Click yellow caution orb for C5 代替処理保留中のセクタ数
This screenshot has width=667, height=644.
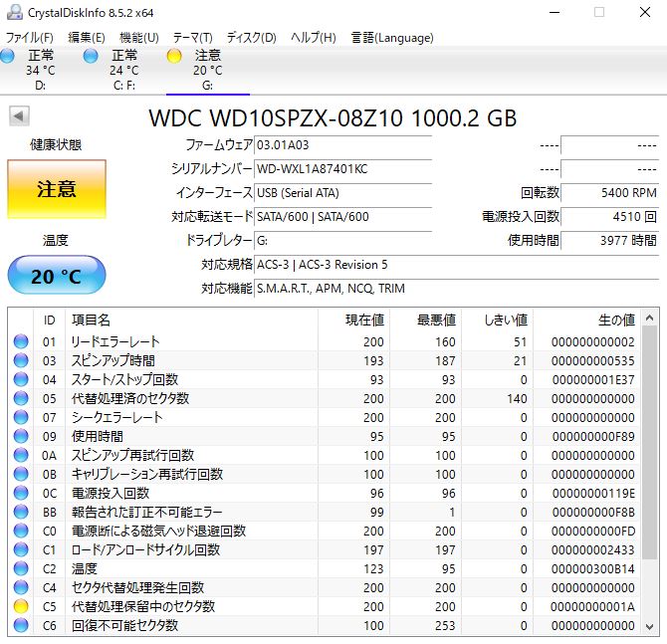coord(21,606)
